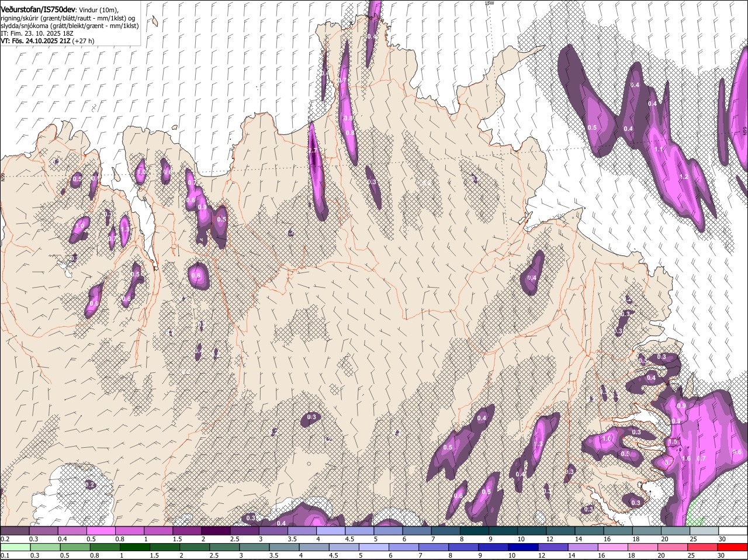The width and height of the screenshot is (748, 560).
Task: Select bottom legend violet swatch at 14
Action: [x=583, y=547]
